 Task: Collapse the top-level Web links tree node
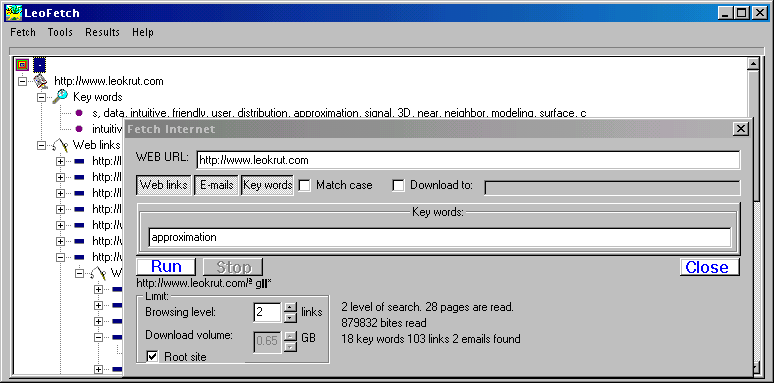41,145
